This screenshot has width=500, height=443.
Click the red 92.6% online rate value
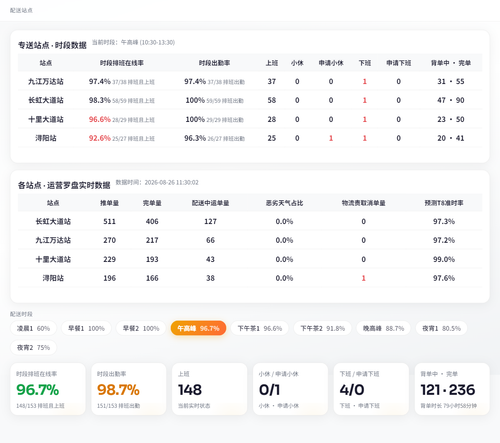coord(99,138)
